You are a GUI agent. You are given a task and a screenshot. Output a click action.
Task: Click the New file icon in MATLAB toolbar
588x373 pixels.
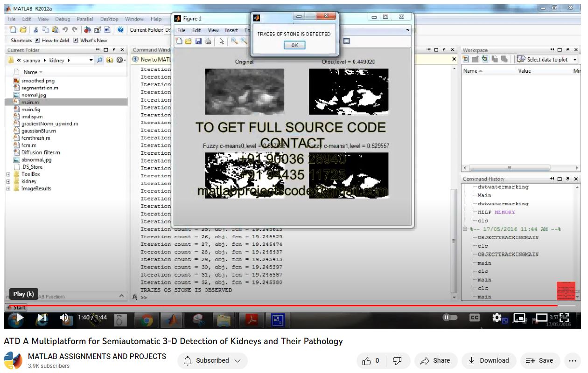[13, 30]
